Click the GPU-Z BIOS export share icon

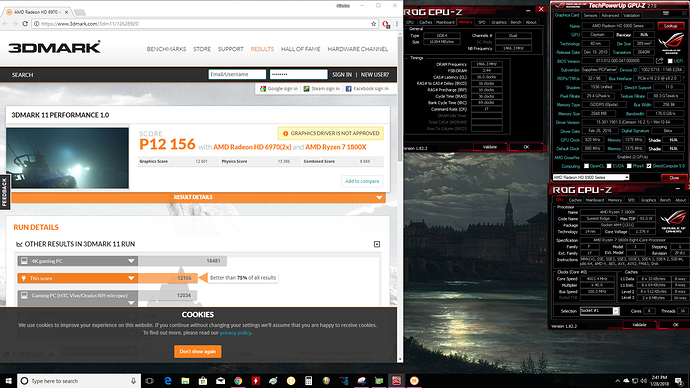pyautogui.click(x=659, y=61)
